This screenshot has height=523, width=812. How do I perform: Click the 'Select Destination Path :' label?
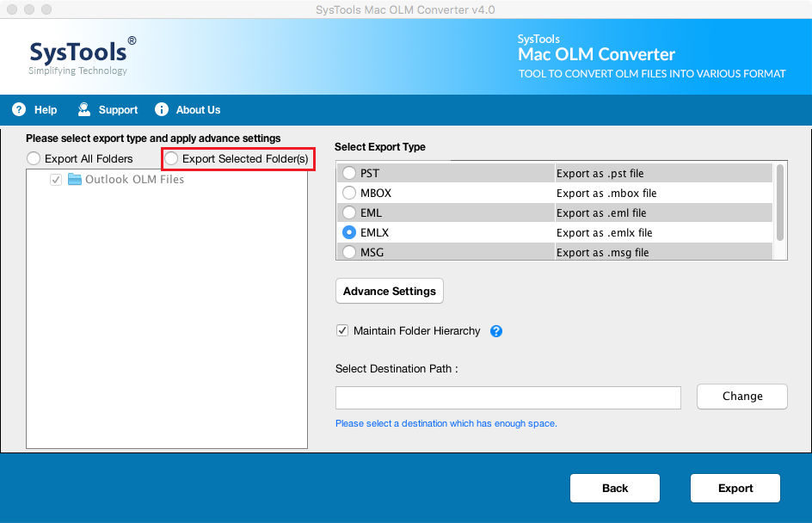[397, 369]
